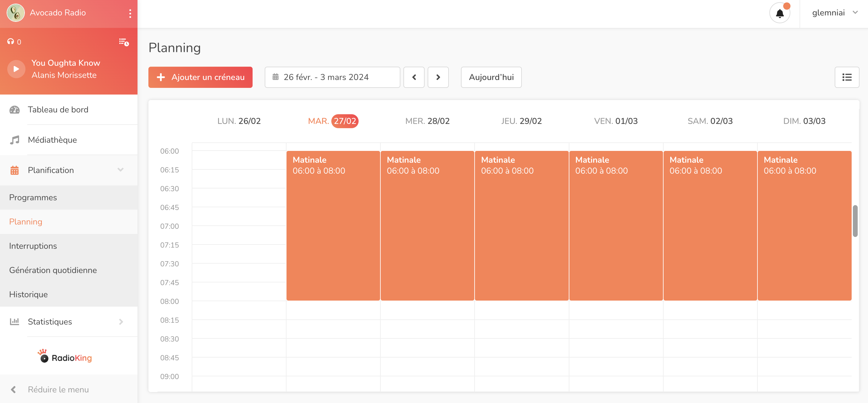
Task: Switch to list view icon
Action: tap(846, 77)
